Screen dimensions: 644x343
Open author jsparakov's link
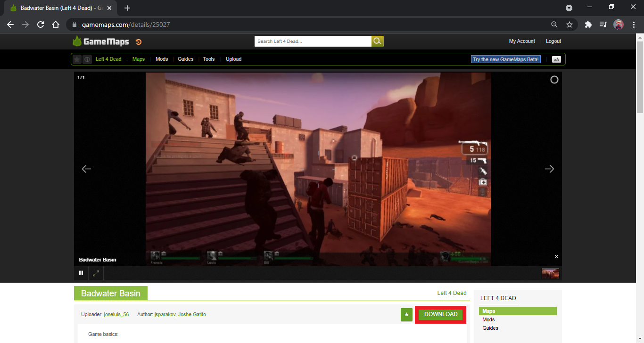(165, 314)
